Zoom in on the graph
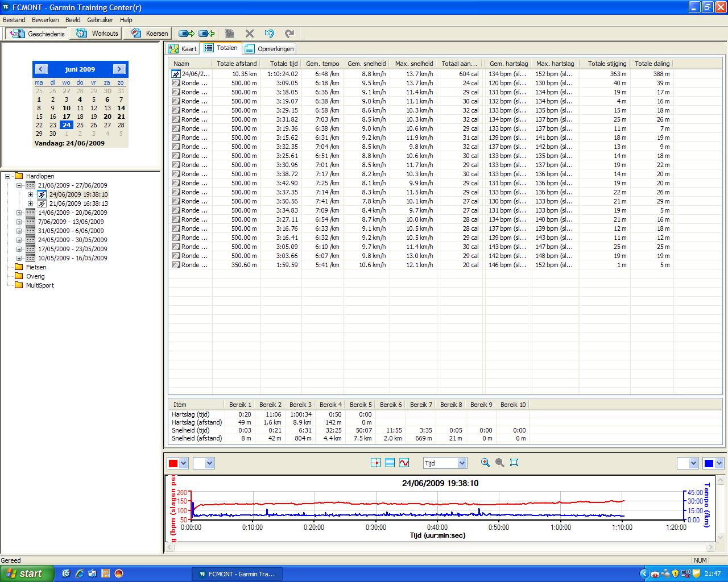This screenshot has width=728, height=582. (485, 463)
